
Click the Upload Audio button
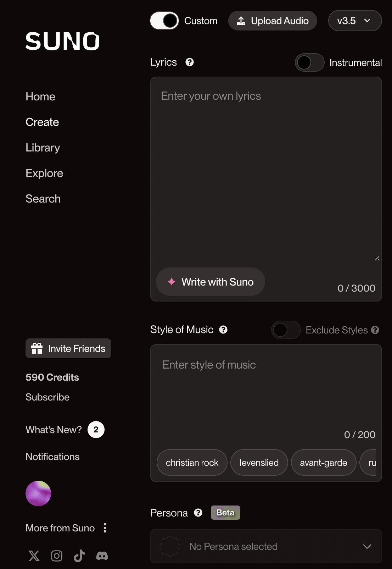(273, 21)
